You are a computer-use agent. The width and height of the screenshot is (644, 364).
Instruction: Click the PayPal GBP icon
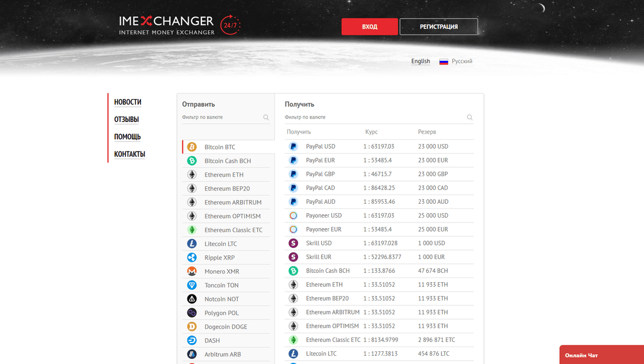point(294,174)
